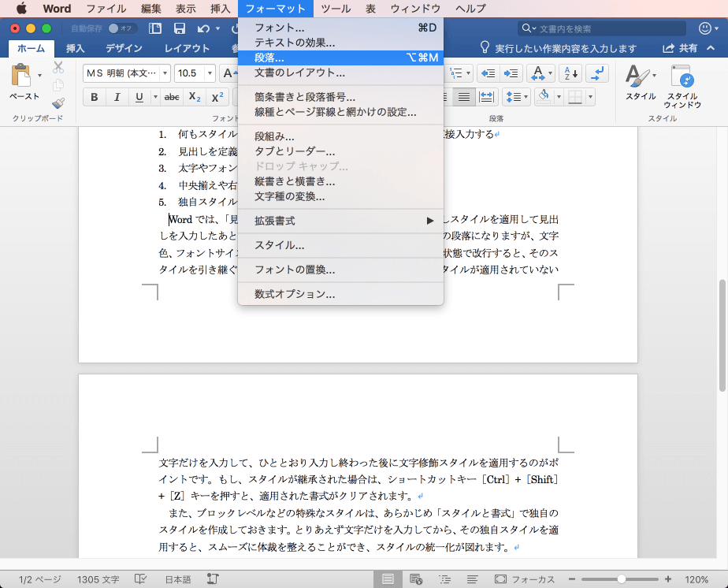This screenshot has height=588, width=728.
Task: Apply Superscript formatting X2
Action: [x=217, y=97]
